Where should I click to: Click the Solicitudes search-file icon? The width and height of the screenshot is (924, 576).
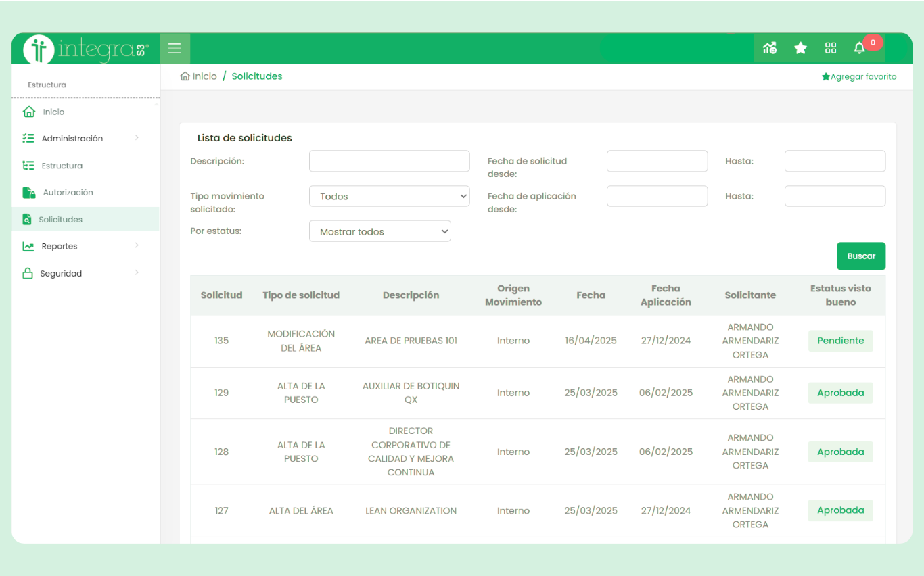pos(27,219)
